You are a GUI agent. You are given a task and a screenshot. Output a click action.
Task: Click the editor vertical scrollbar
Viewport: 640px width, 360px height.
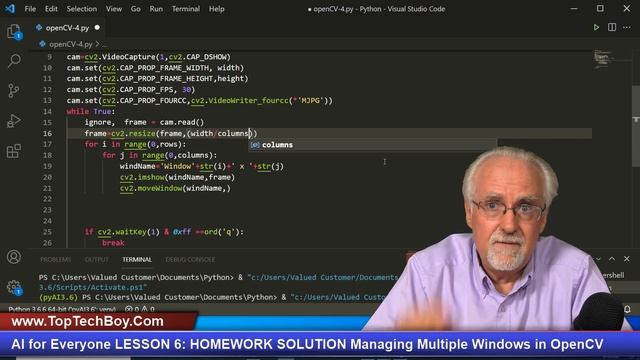click(636, 126)
